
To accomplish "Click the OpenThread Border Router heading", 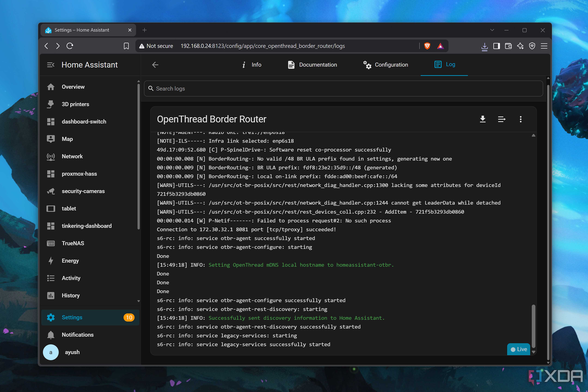I will coord(212,119).
